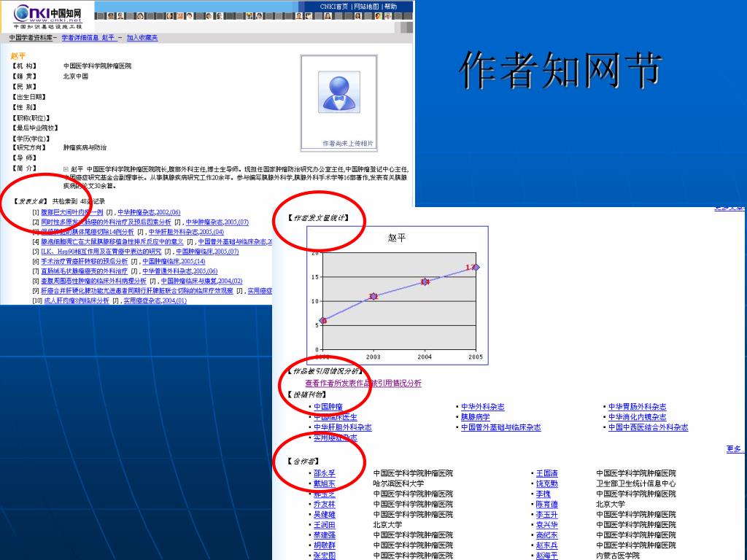
Task: Open journal issue 实用癌症杂志,2004,(01)
Action: 155,300
